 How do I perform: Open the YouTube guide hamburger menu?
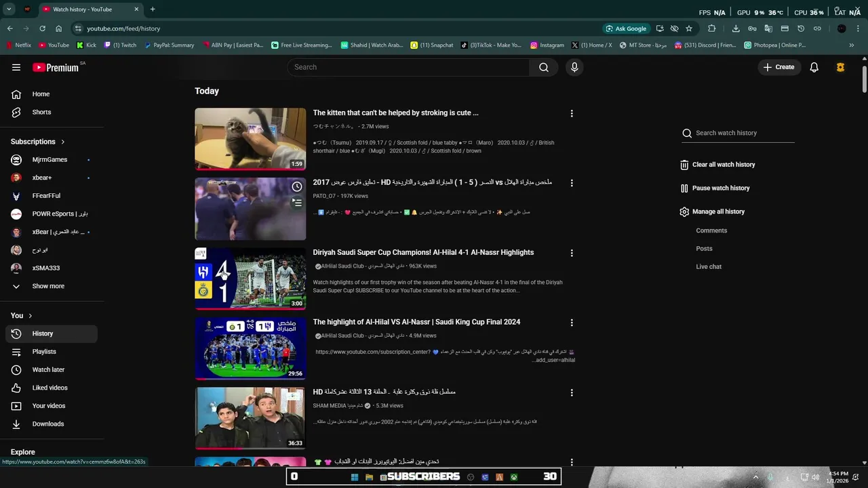tap(16, 67)
